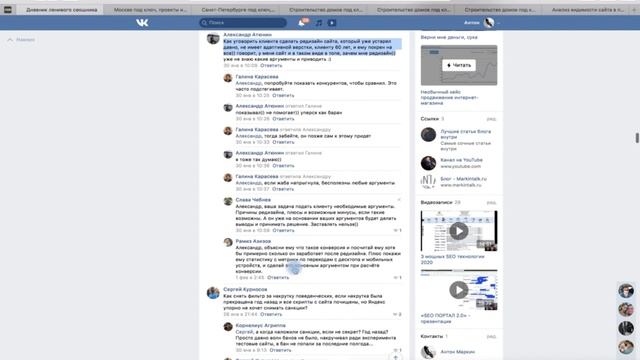Edit the Видеозаписи section via ред.
The width and height of the screenshot is (640, 360).
click(x=491, y=203)
